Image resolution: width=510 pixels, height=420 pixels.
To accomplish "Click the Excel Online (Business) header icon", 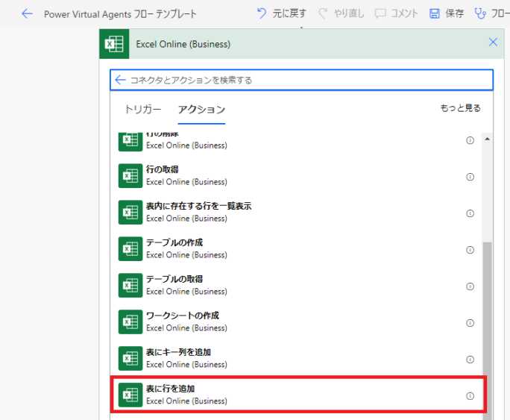I will click(114, 44).
